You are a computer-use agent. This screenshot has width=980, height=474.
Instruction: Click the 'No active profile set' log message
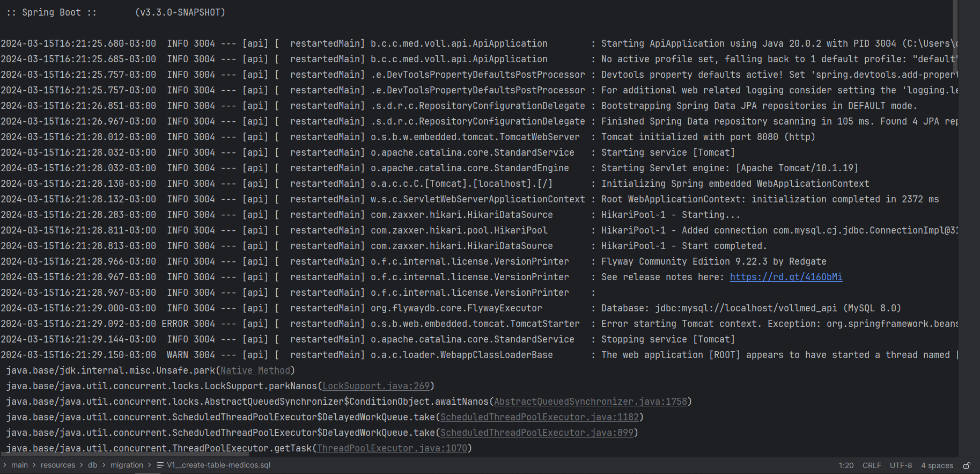tap(780, 59)
